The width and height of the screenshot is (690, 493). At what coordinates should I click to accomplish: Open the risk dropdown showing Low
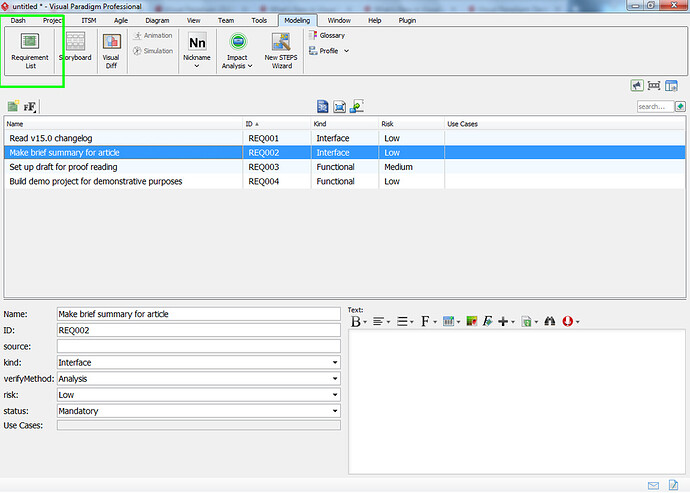pos(198,395)
